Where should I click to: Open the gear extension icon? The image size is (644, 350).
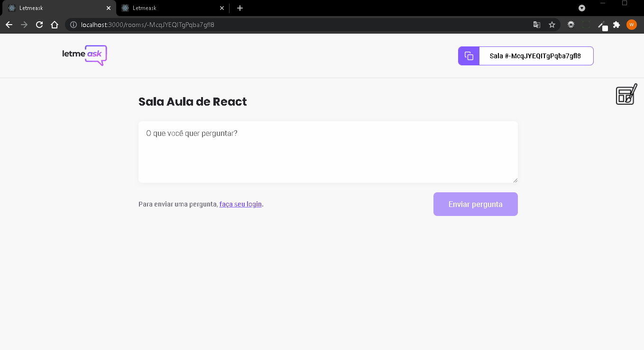571,25
